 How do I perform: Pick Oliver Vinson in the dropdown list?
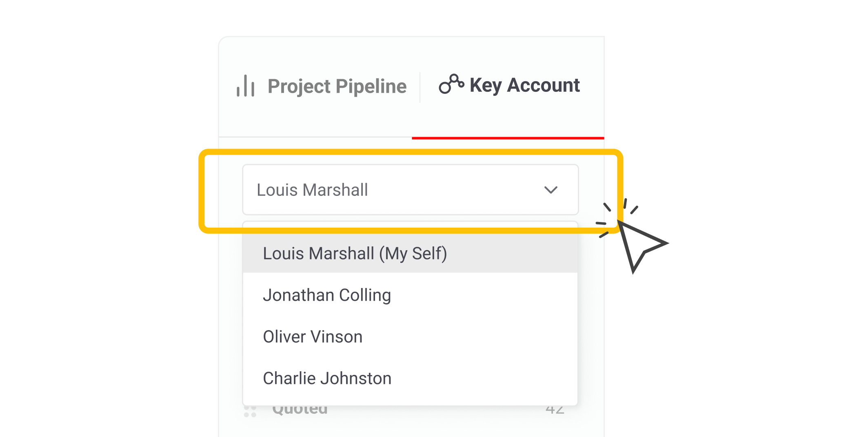(x=313, y=337)
